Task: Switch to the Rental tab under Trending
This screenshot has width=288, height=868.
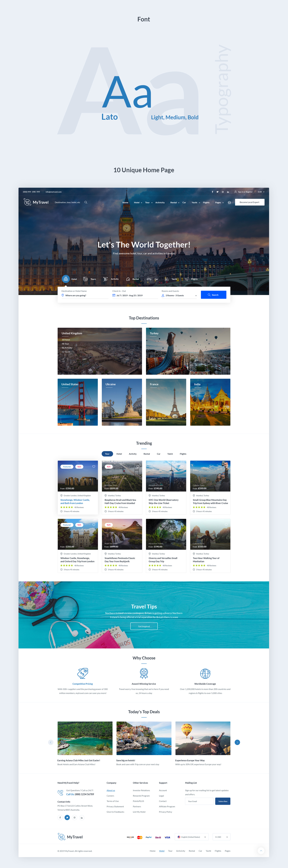Action: coord(147,454)
